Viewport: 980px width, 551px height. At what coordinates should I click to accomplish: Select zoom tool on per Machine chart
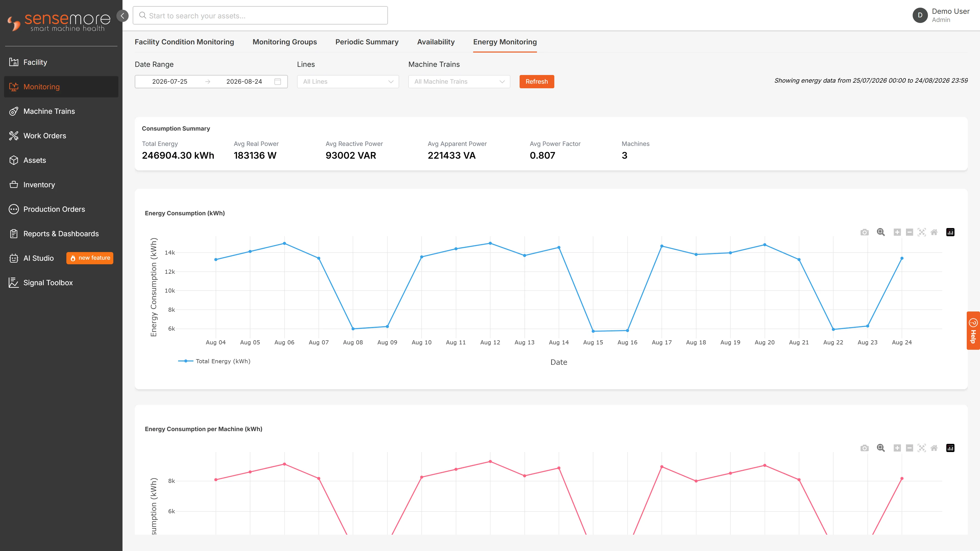881,448
